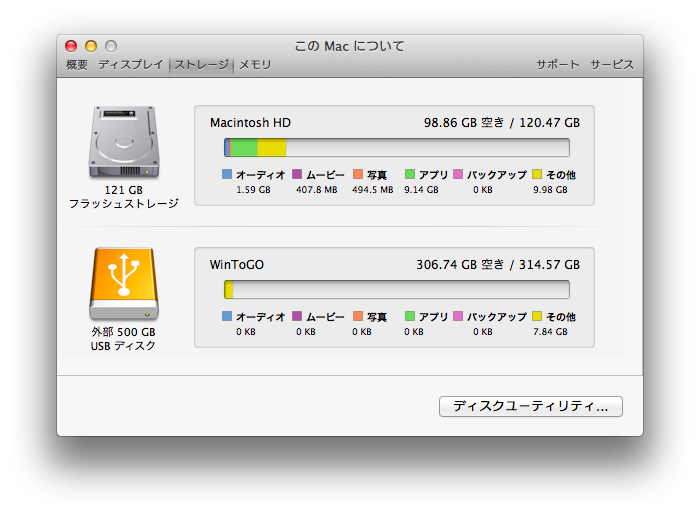
Task: Click orange 写真 swatch under Macintosh HD
Action: (x=358, y=174)
